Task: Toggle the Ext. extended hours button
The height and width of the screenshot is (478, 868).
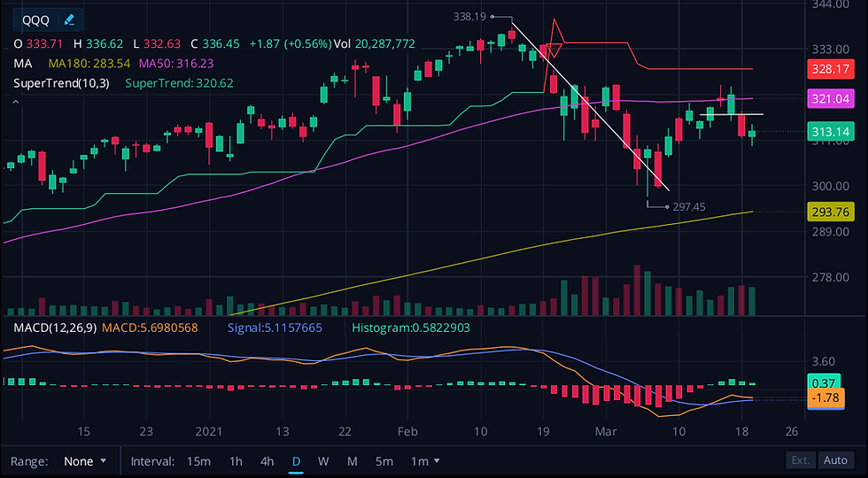Action: [802, 460]
